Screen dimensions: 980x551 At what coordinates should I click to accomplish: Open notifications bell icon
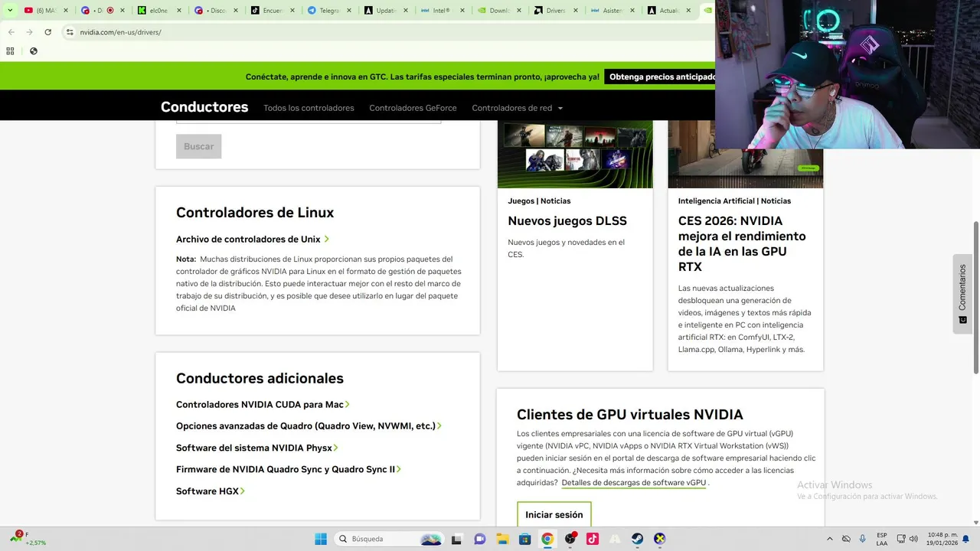pos(967,539)
